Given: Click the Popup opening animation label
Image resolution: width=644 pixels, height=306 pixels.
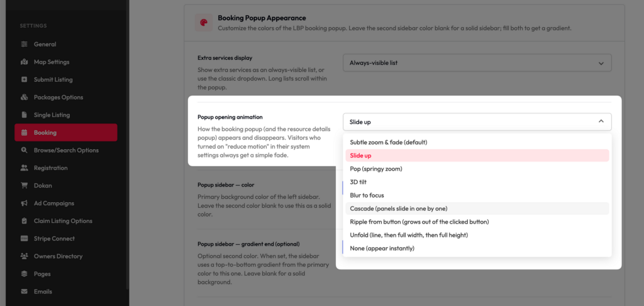Looking at the screenshot, I should [230, 117].
